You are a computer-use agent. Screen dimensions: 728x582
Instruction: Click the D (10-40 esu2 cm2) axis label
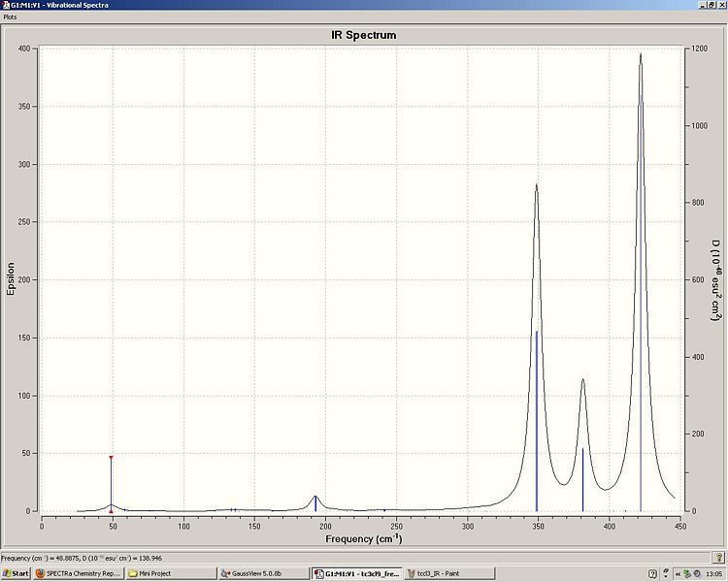[x=715, y=280]
